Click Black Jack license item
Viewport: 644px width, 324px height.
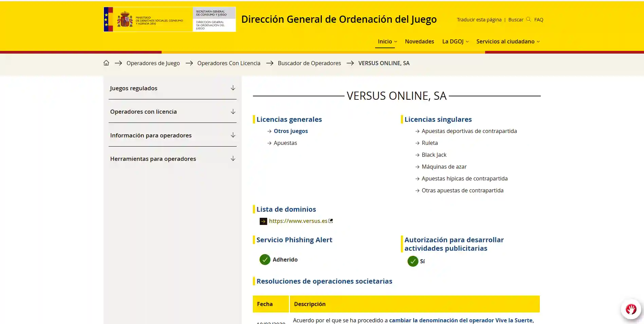pyautogui.click(x=434, y=155)
